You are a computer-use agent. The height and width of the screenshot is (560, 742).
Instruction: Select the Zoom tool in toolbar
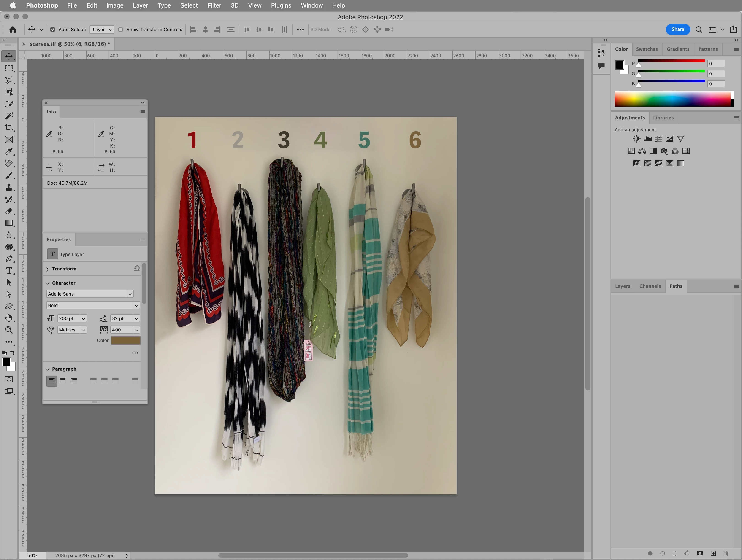coord(9,330)
